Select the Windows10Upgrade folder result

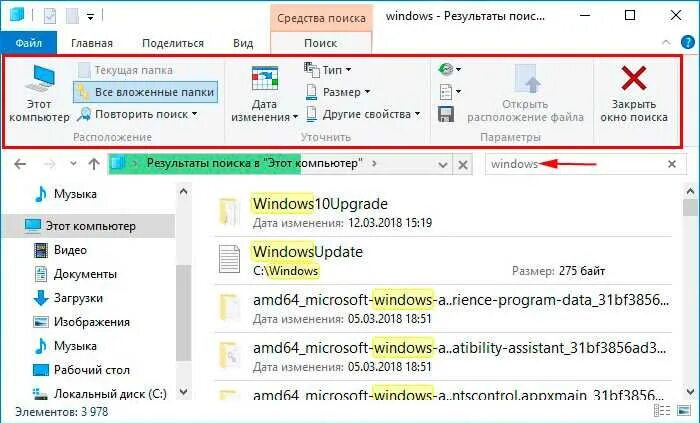(x=444, y=212)
